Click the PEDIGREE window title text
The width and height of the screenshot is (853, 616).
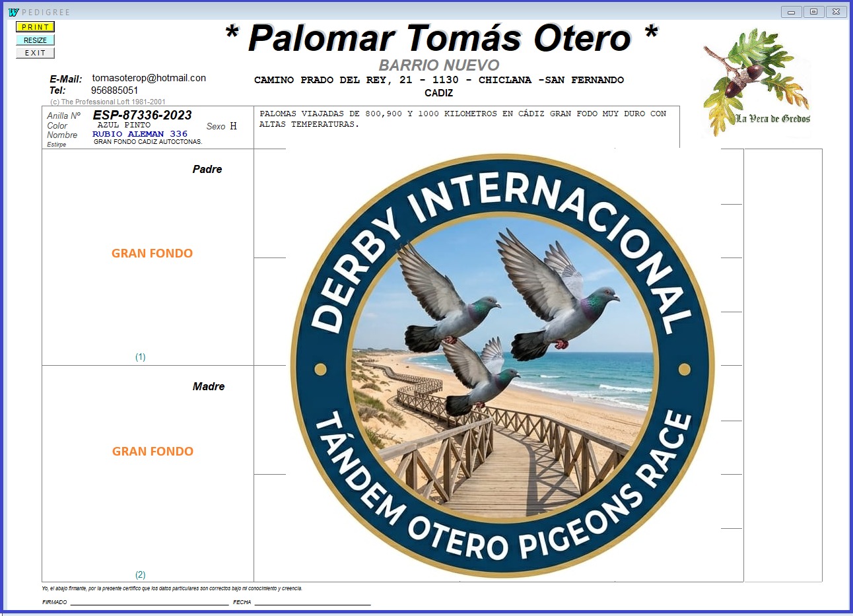click(46, 13)
